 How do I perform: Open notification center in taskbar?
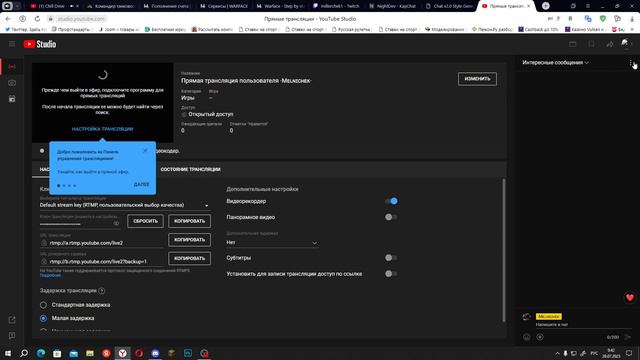(629, 353)
